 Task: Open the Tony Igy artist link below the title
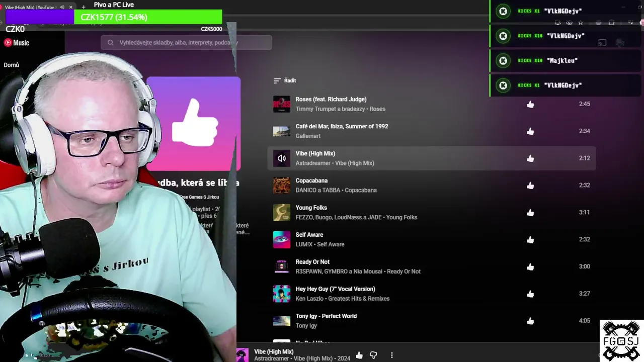pos(306,326)
